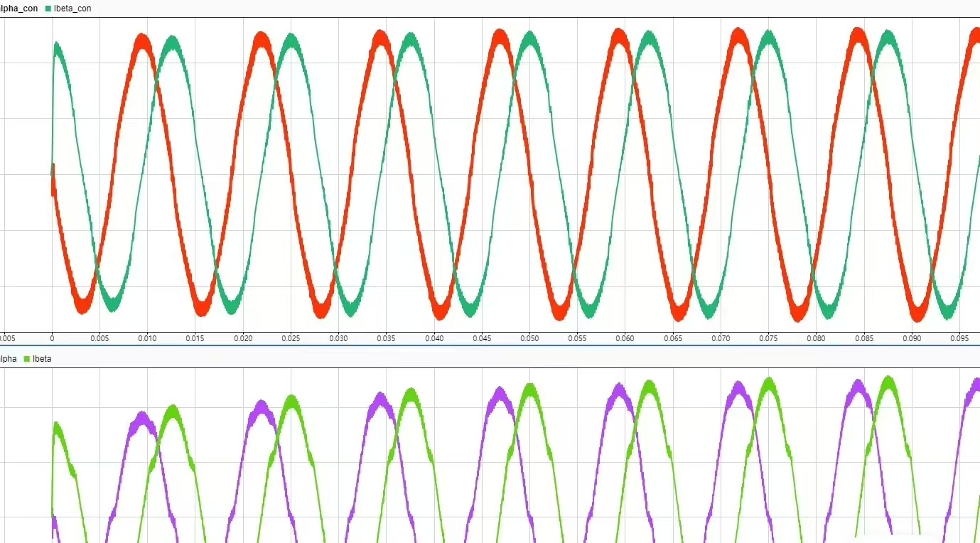Click the 0.010 time axis tick label
Screen dimensions: 980x543
[x=147, y=338]
